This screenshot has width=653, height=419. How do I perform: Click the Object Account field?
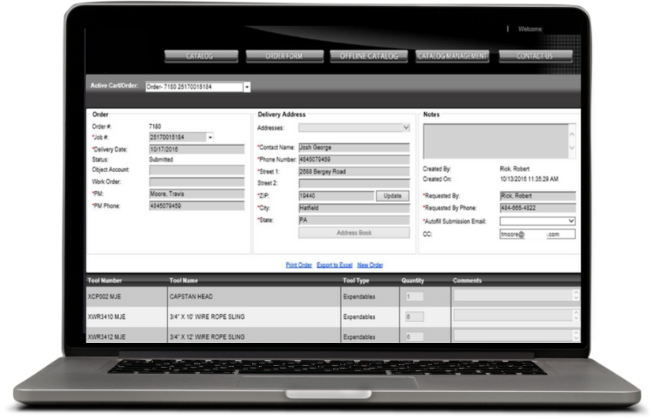pos(197,170)
